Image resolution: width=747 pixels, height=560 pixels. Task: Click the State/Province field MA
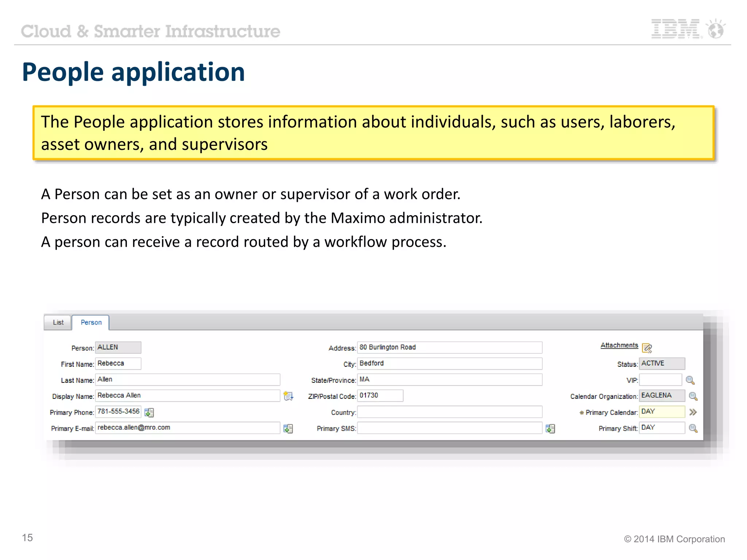pos(450,380)
